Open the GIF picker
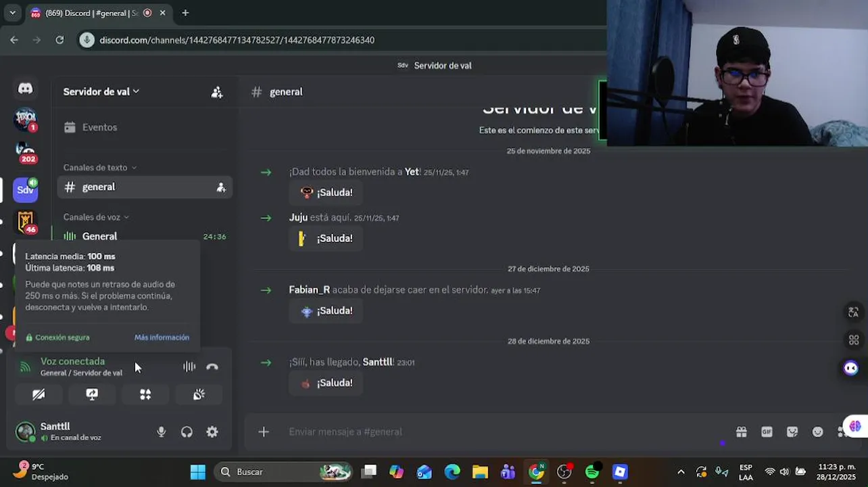The height and width of the screenshot is (487, 868). coord(767,432)
